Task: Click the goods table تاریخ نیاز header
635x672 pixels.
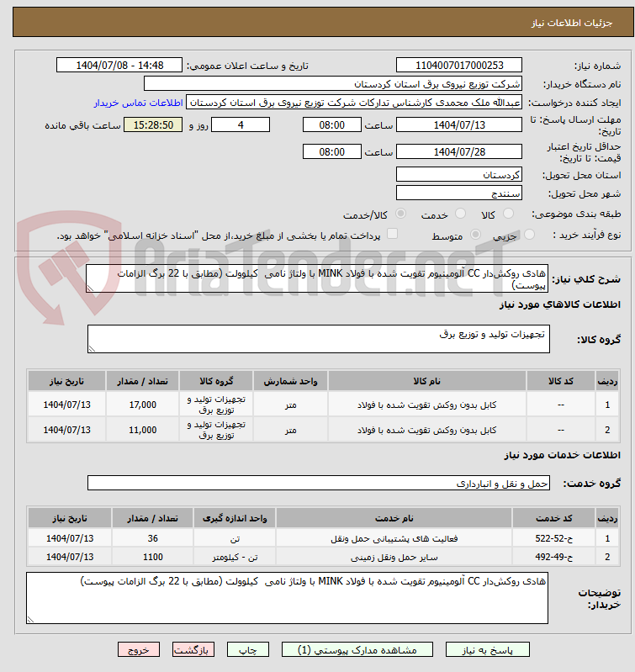Action: (x=66, y=381)
